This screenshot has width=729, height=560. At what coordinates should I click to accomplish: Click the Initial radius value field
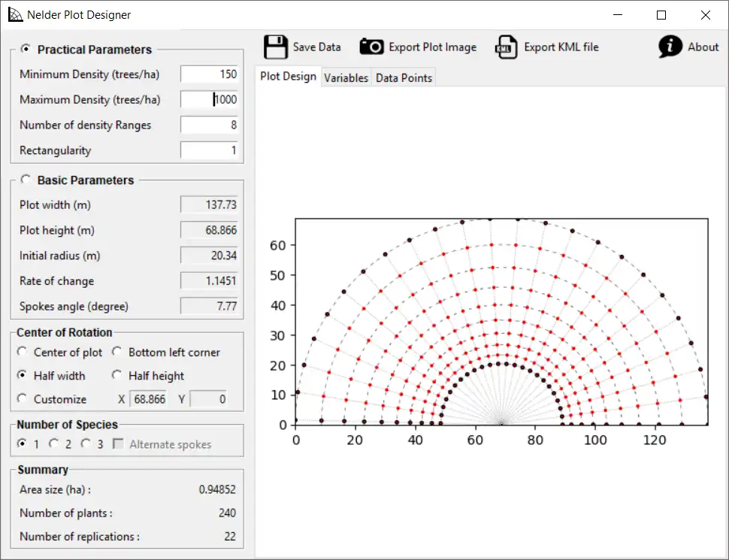(209, 256)
